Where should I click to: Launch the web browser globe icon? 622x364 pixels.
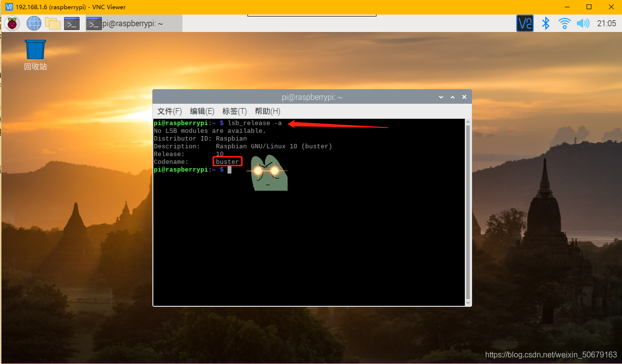pos(34,23)
